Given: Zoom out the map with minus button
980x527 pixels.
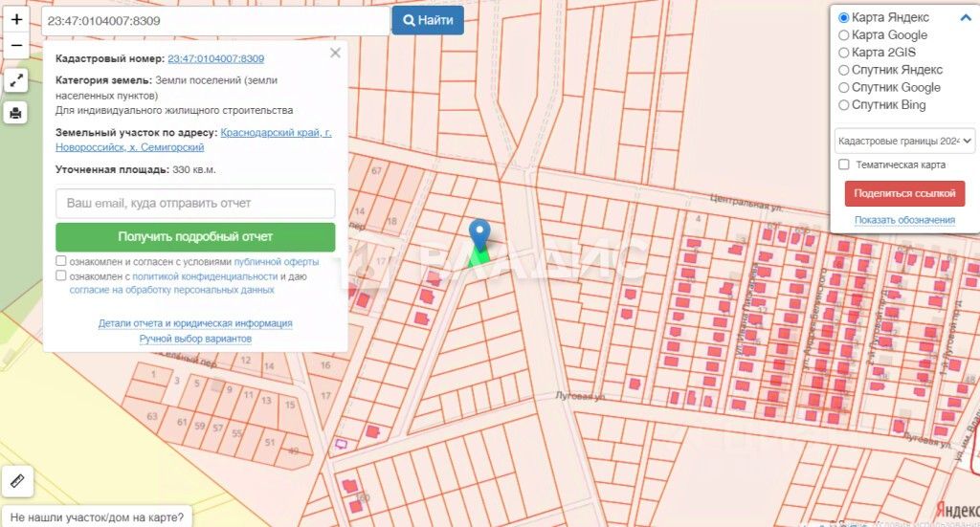Looking at the screenshot, I should [16, 46].
